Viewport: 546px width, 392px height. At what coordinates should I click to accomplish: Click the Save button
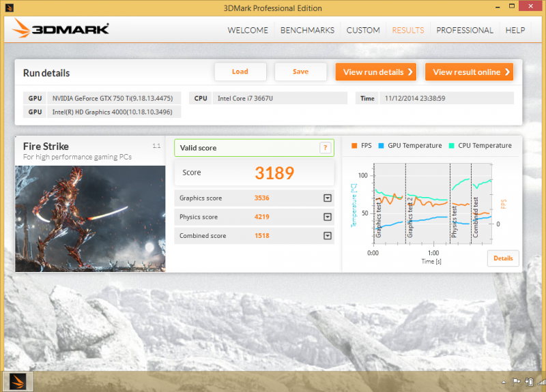(300, 72)
